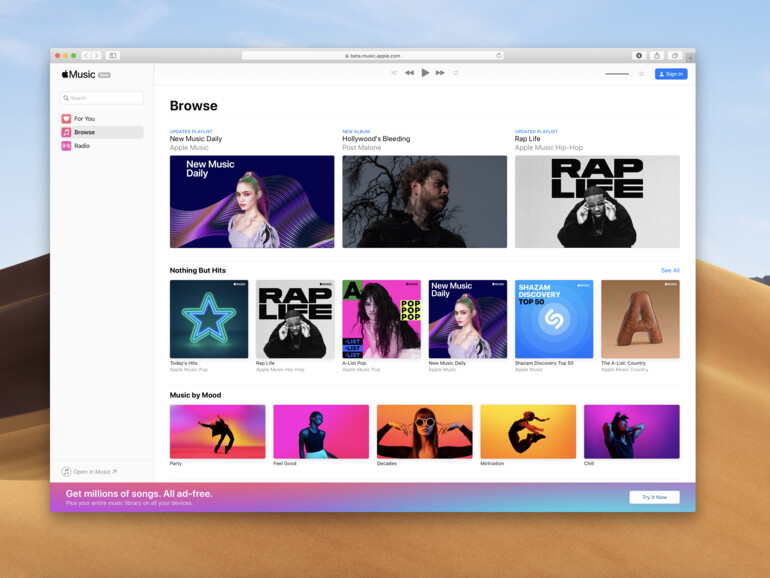Go back with Safari back arrow
The image size is (770, 578).
click(x=86, y=55)
